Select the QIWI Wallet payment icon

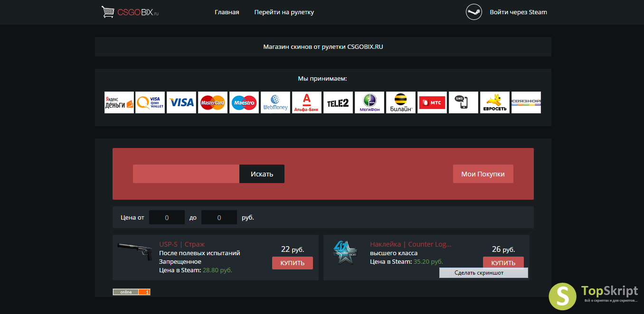pos(150,102)
